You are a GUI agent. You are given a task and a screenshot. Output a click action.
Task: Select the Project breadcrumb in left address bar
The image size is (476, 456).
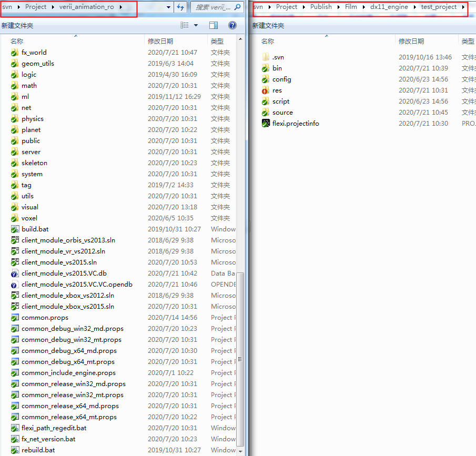pyautogui.click(x=36, y=7)
